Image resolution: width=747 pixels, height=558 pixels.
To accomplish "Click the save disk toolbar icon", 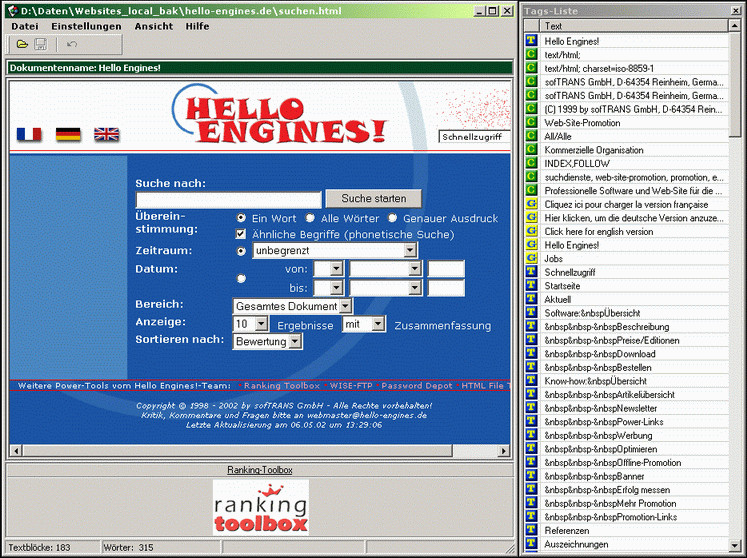I will pos(40,44).
